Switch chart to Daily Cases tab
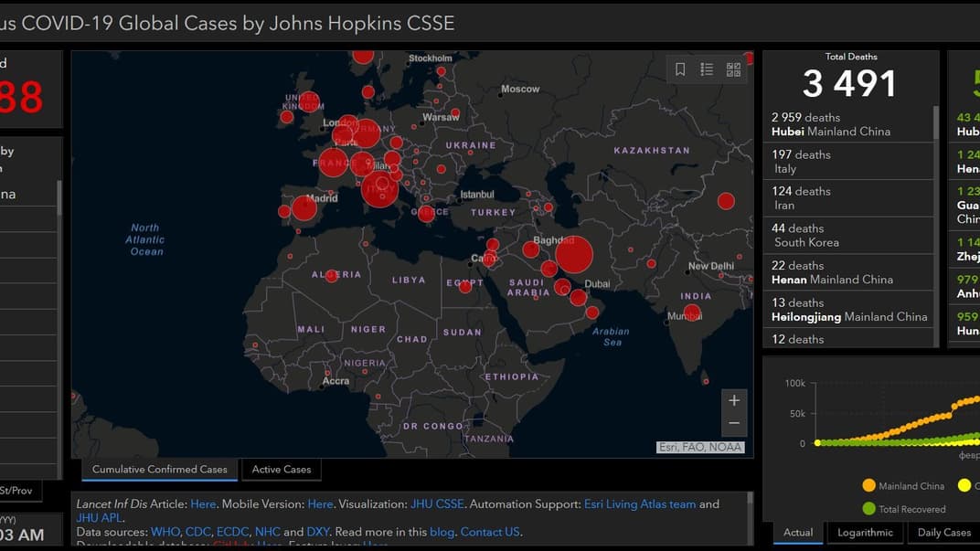980x551 pixels. pos(943,533)
